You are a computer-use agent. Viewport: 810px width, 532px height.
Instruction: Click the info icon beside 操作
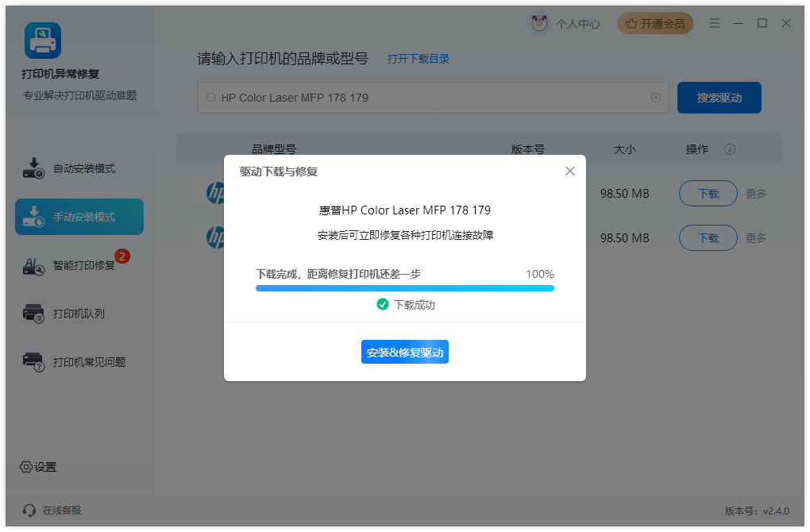pos(730,149)
